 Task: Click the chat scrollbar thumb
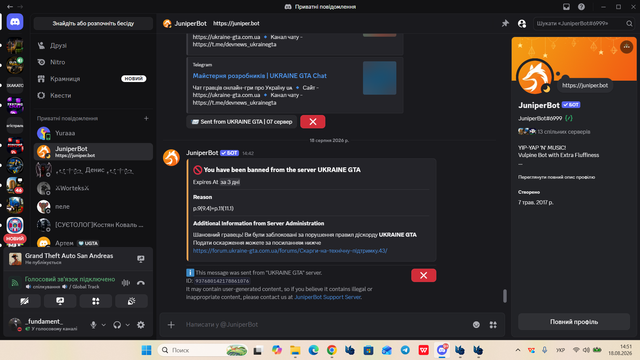pyautogui.click(x=505, y=296)
